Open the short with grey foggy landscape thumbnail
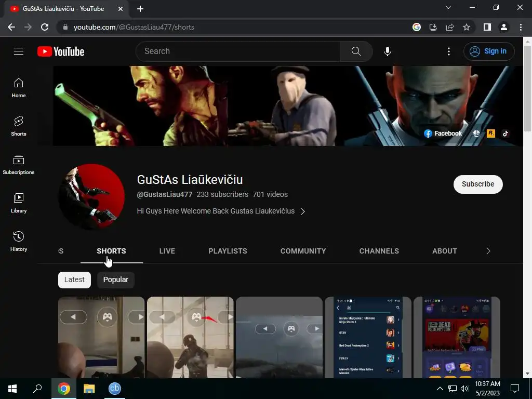The height and width of the screenshot is (399, 532). 279,337
